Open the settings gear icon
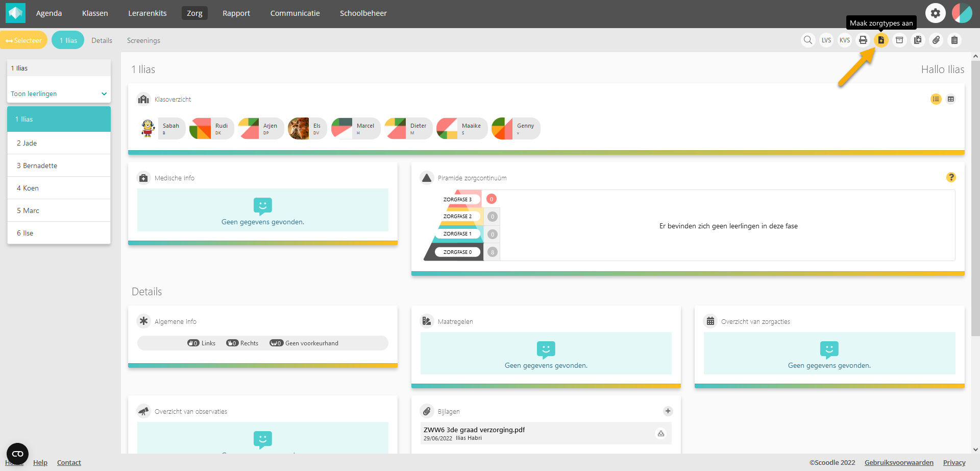This screenshot has height=471, width=980. [935, 13]
